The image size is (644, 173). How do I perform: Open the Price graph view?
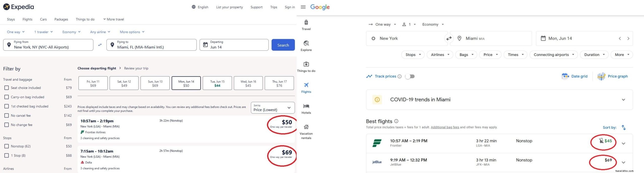pyautogui.click(x=613, y=76)
